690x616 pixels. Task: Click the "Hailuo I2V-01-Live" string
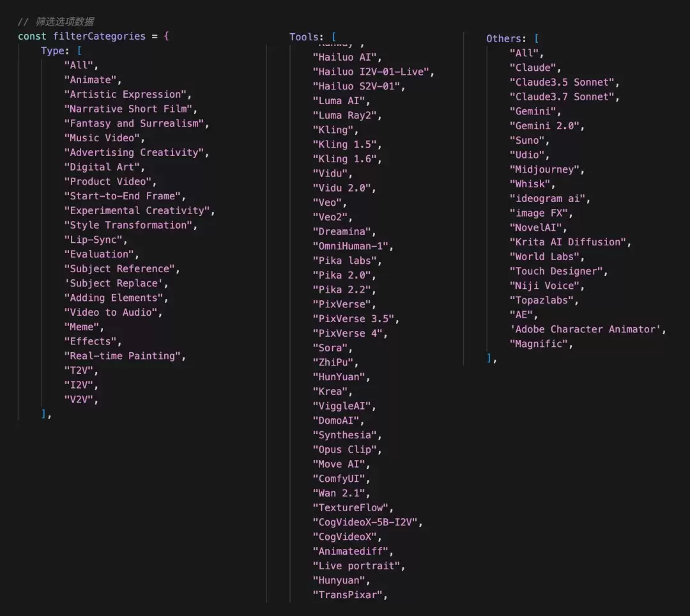pos(371,72)
